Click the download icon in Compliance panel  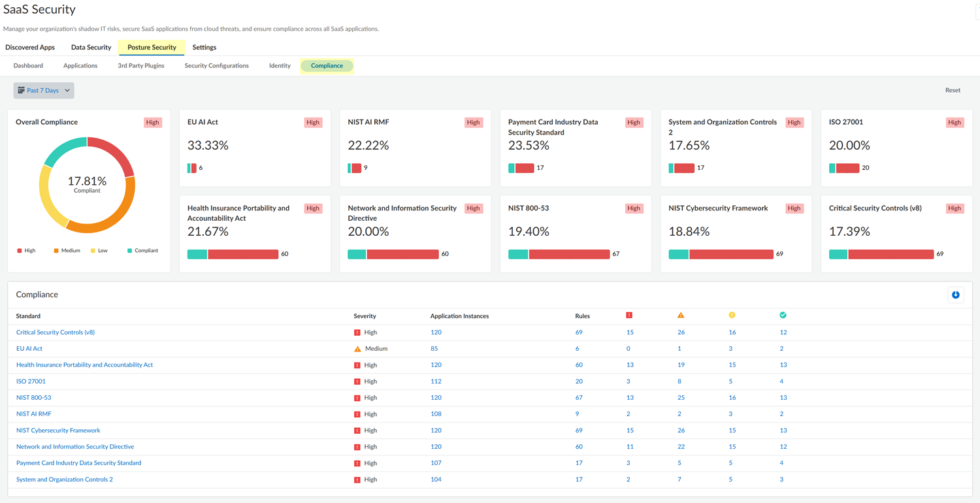tap(955, 295)
